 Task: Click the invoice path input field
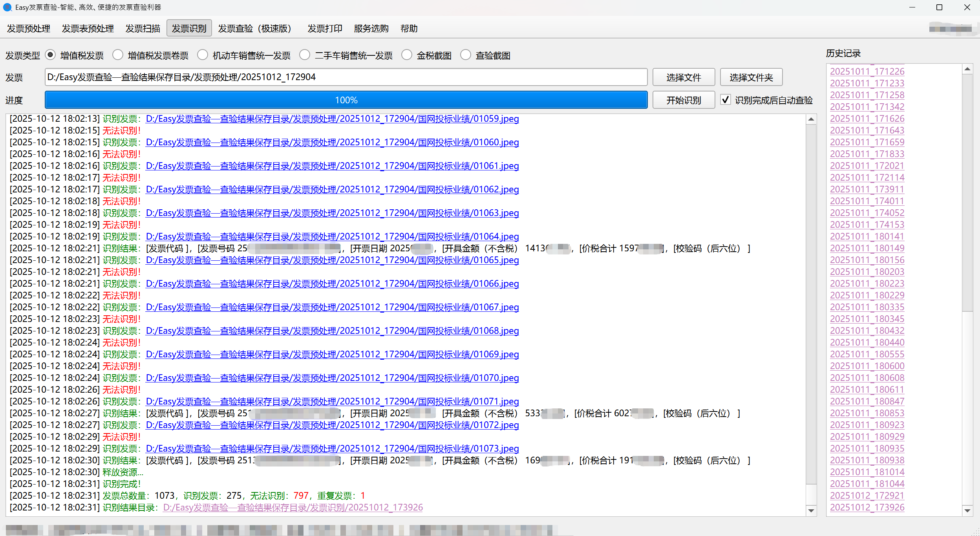click(346, 77)
